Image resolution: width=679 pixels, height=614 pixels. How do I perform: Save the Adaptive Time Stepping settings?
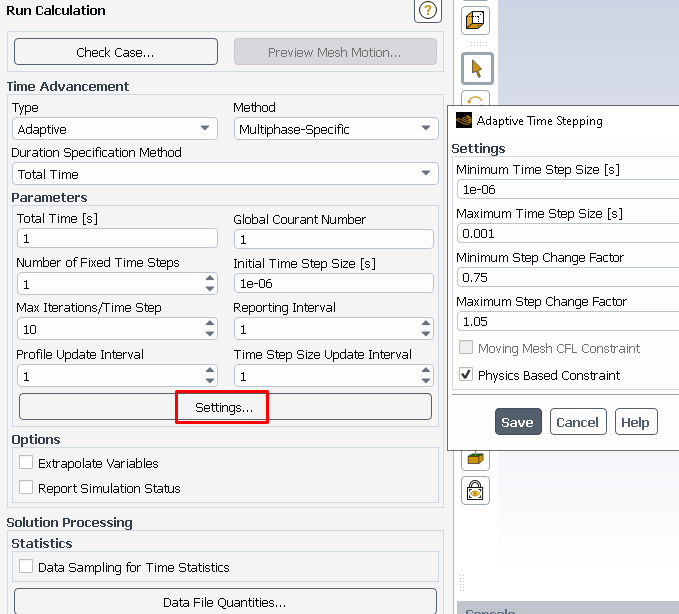coord(518,422)
